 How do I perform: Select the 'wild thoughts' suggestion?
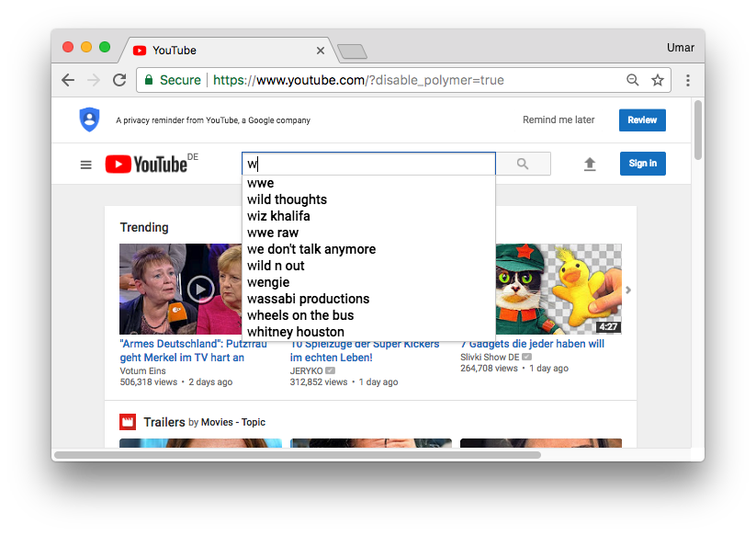coord(368,199)
